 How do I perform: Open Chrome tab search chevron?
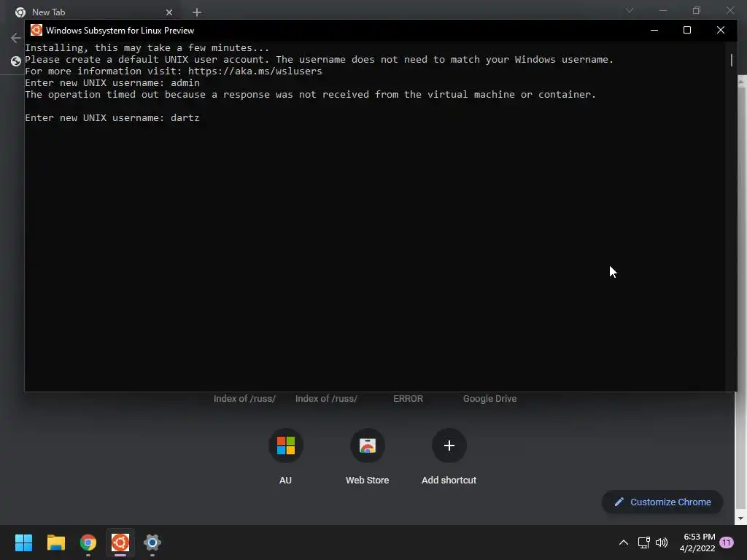[x=630, y=10]
